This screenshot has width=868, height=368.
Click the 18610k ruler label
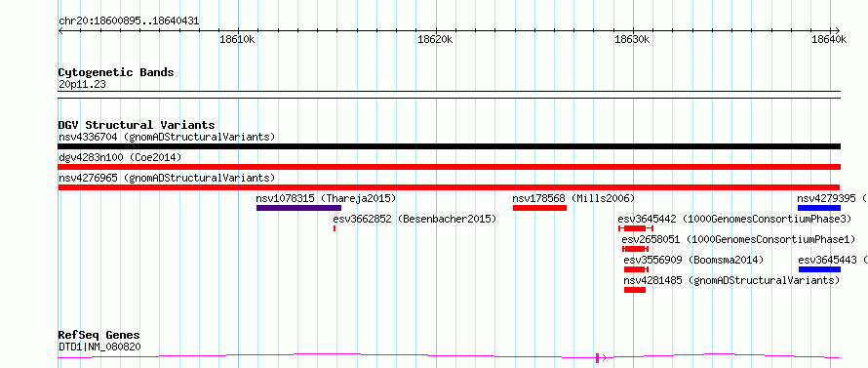[237, 40]
